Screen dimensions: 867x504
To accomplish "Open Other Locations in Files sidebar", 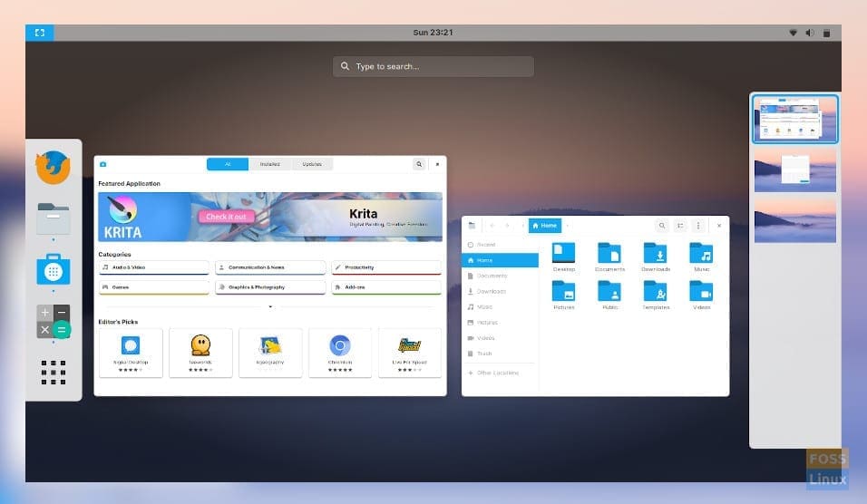I will click(x=500, y=373).
